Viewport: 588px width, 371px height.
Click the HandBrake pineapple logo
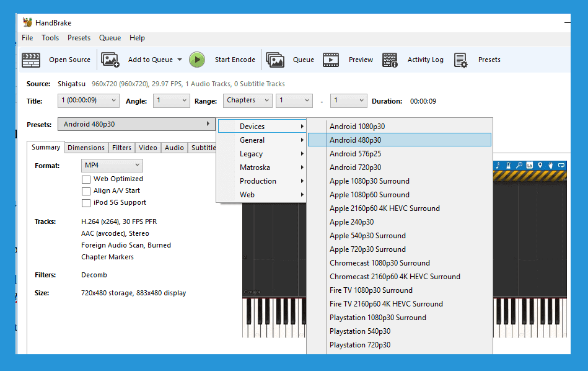coord(27,22)
